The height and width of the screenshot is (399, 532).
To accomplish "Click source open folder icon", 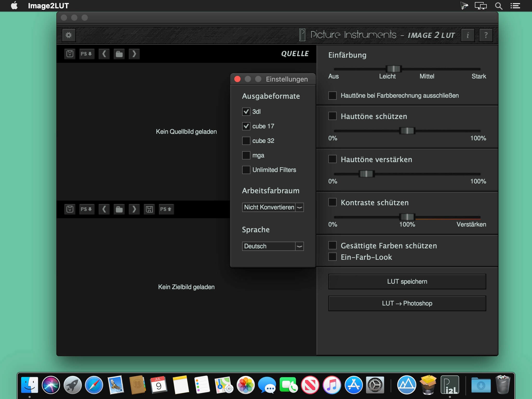I will 119,54.
